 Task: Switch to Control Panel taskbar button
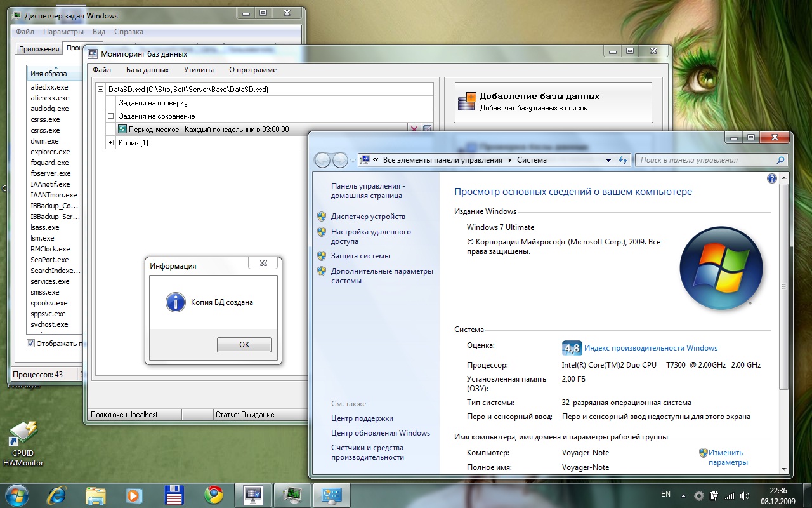[x=331, y=495]
